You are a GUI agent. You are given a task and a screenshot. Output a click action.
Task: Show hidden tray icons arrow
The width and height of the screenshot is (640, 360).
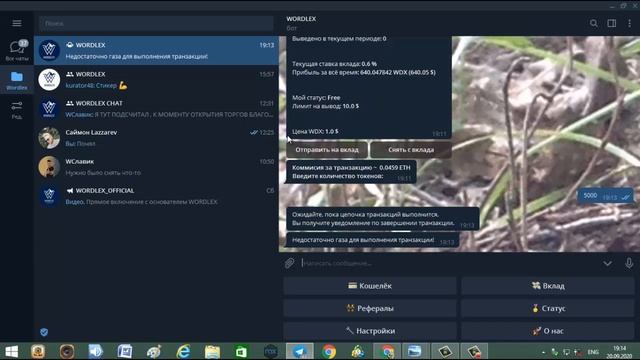point(543,352)
